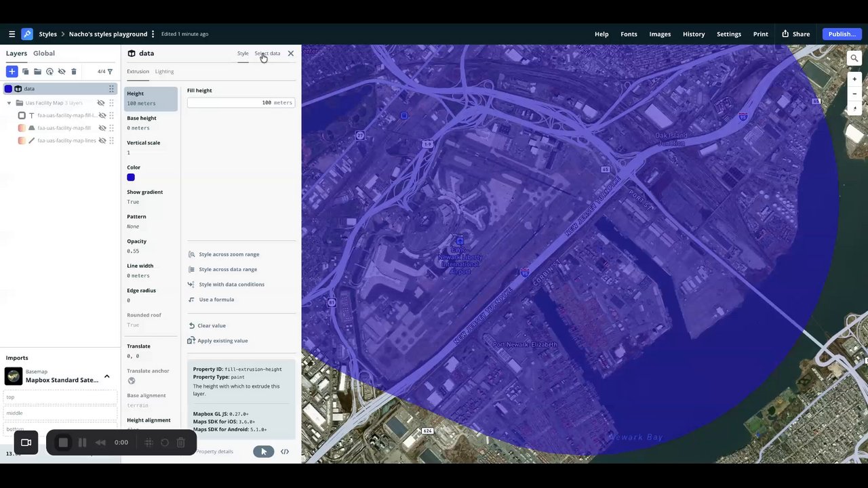Open the Style tab
This screenshot has height=488, width=868.
pos(243,54)
